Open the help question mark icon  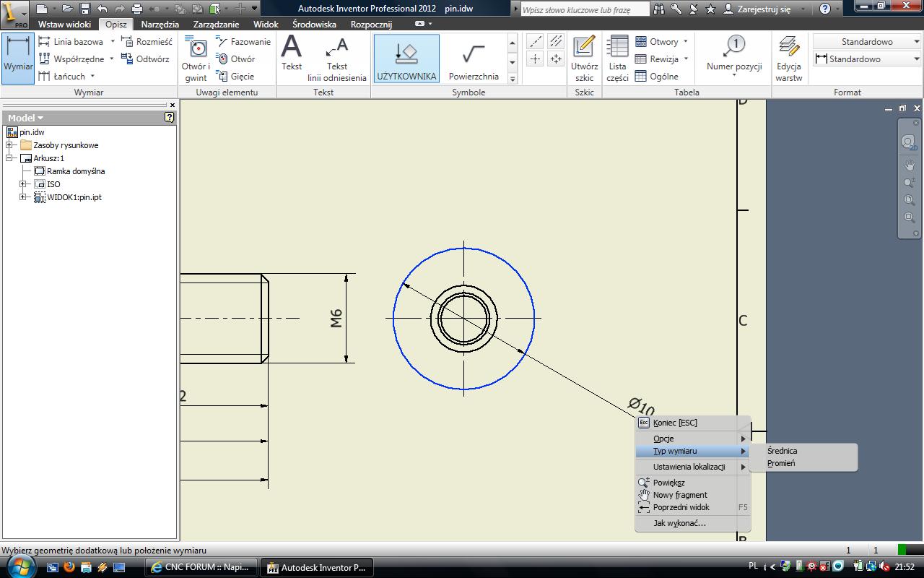tap(826, 9)
